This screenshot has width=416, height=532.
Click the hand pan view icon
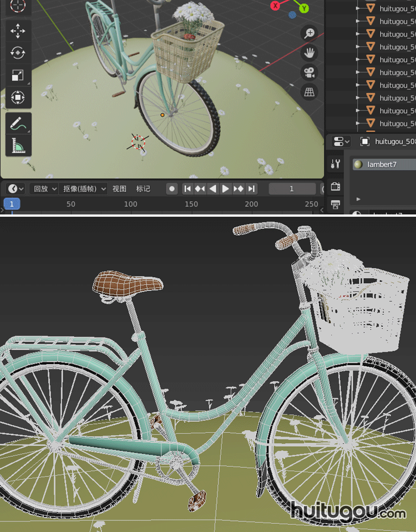pos(310,53)
